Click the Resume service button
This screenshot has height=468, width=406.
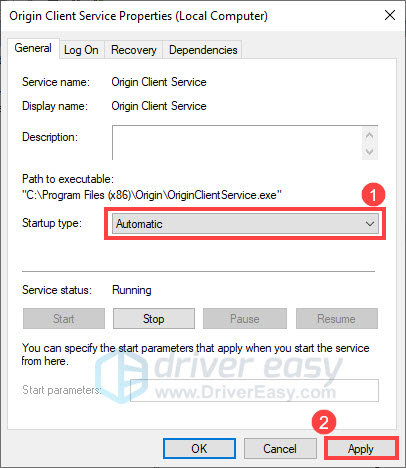click(337, 319)
